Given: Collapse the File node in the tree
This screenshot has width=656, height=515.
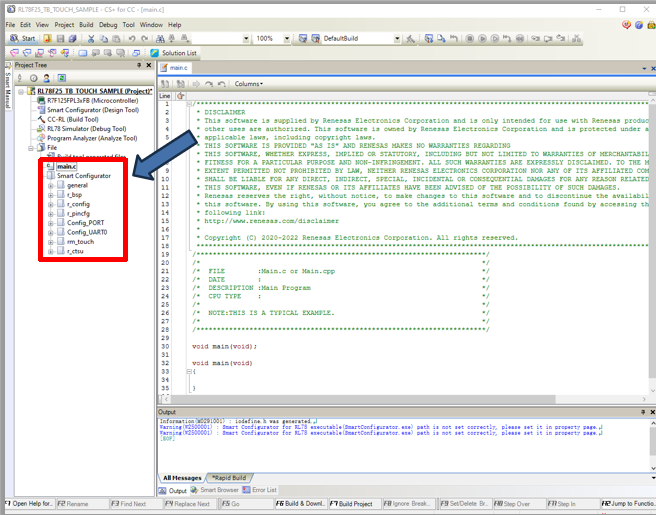Looking at the screenshot, I should 31,148.
